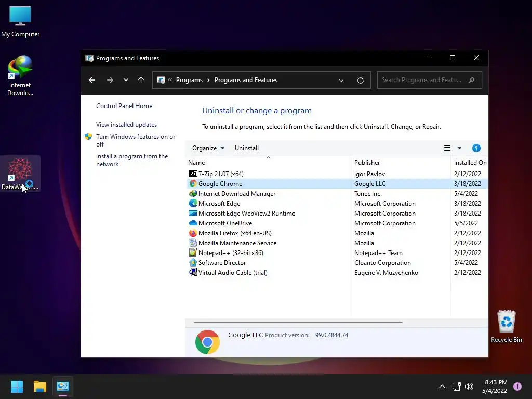Screen dimensions: 532x399
Task: Go up one level with up arrow
Action: pos(141,80)
